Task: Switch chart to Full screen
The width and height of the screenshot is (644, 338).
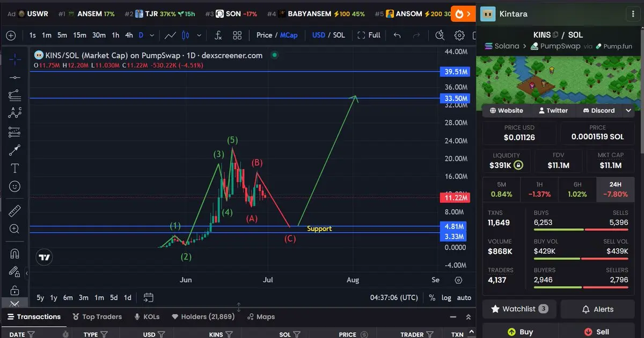Action: click(x=368, y=35)
